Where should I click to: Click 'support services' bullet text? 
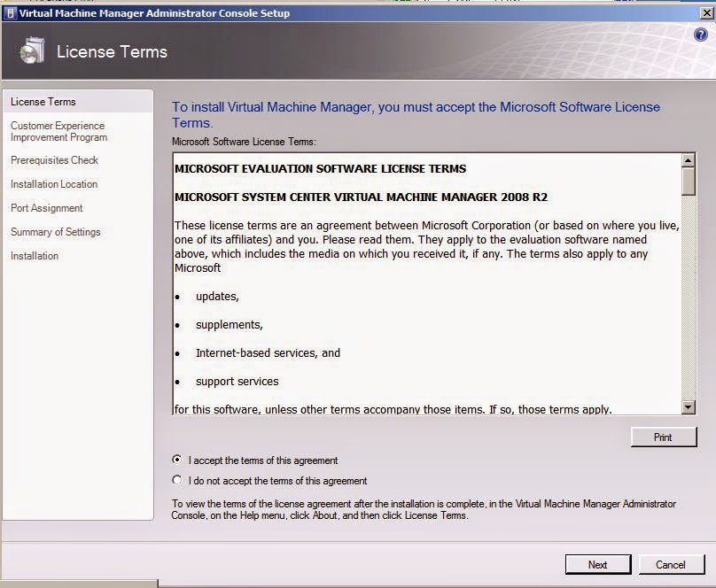(237, 382)
